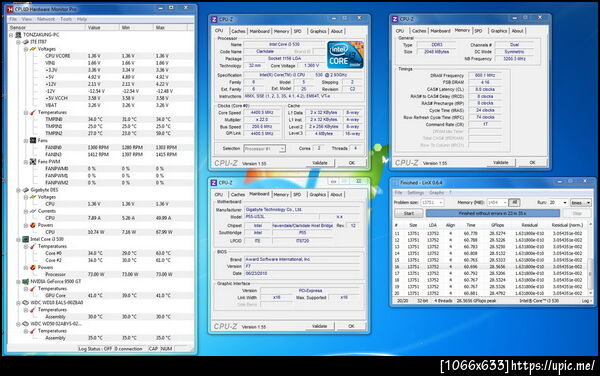Image resolution: width=600 pixels, height=376 pixels.
Task: Click the Currents icon under Gigabyte DES
Action: tap(33, 211)
